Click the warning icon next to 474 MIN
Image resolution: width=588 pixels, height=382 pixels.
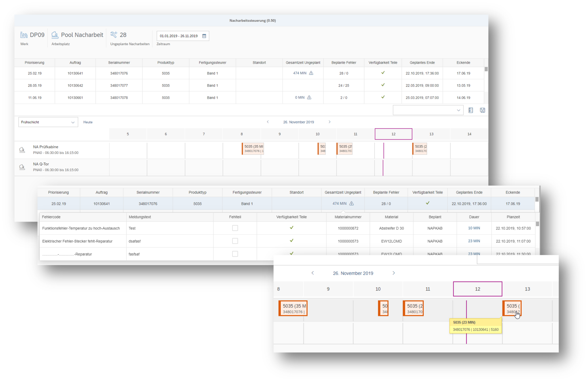[311, 73]
